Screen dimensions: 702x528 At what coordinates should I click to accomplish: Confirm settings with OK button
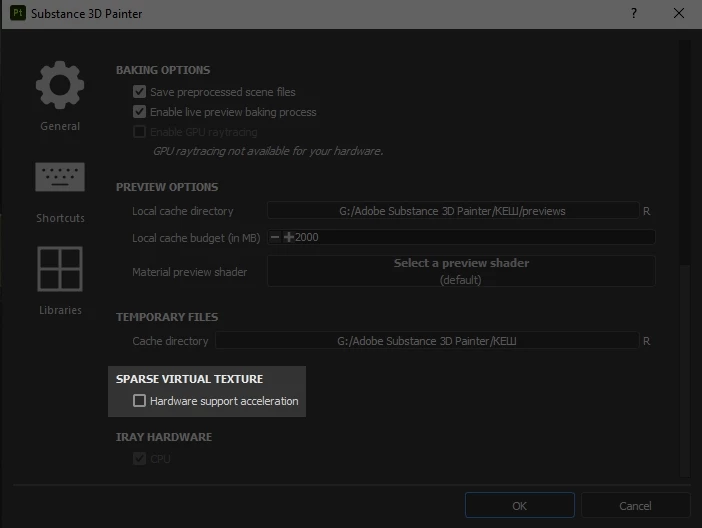point(519,505)
